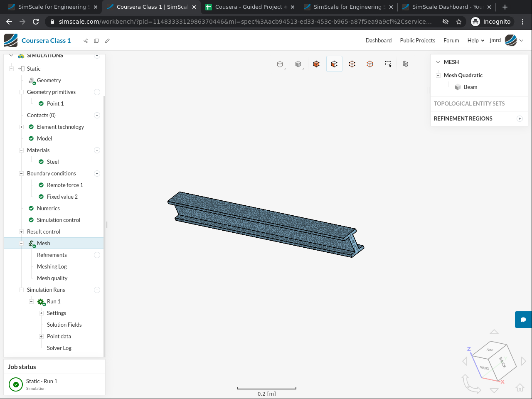Open the chat support bubble
This screenshot has height=399, width=532.
(523, 320)
